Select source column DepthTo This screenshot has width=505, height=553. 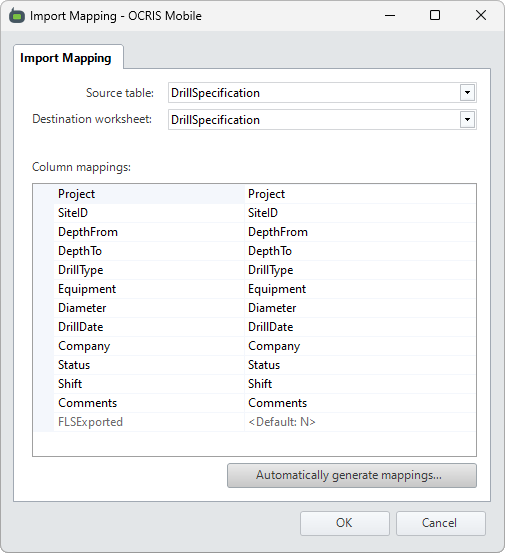149,251
